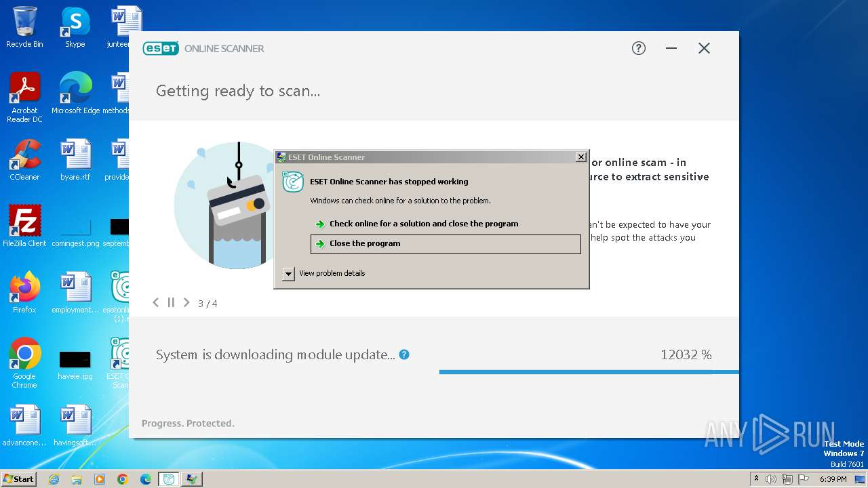Click the Show desktop button
868x488 pixels.
861,479
